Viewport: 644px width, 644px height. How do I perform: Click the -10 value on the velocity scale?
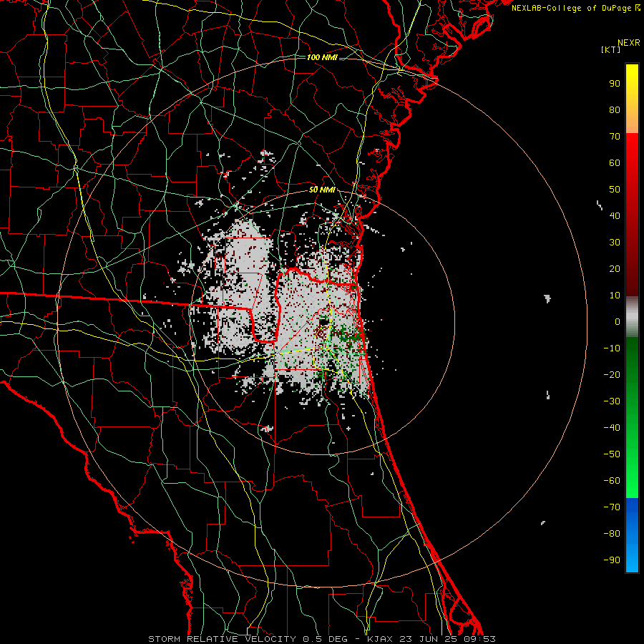click(x=612, y=348)
